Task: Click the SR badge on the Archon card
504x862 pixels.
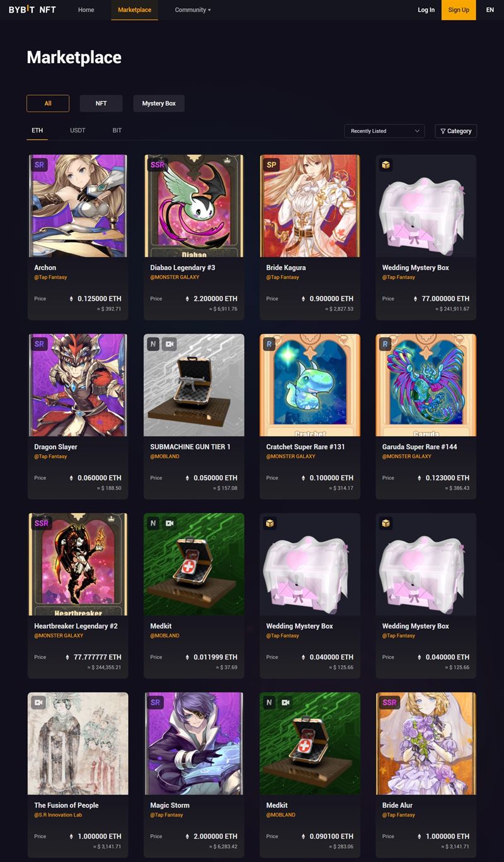Action: tap(40, 165)
